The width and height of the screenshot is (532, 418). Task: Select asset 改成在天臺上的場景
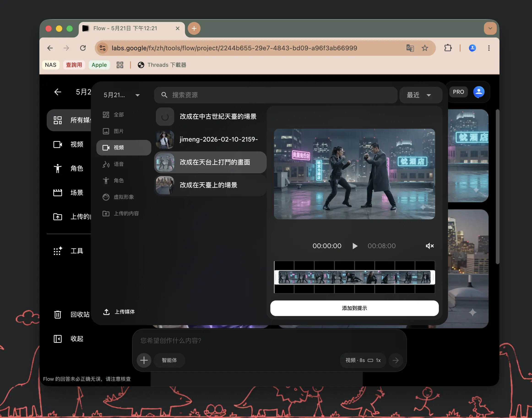pos(210,185)
